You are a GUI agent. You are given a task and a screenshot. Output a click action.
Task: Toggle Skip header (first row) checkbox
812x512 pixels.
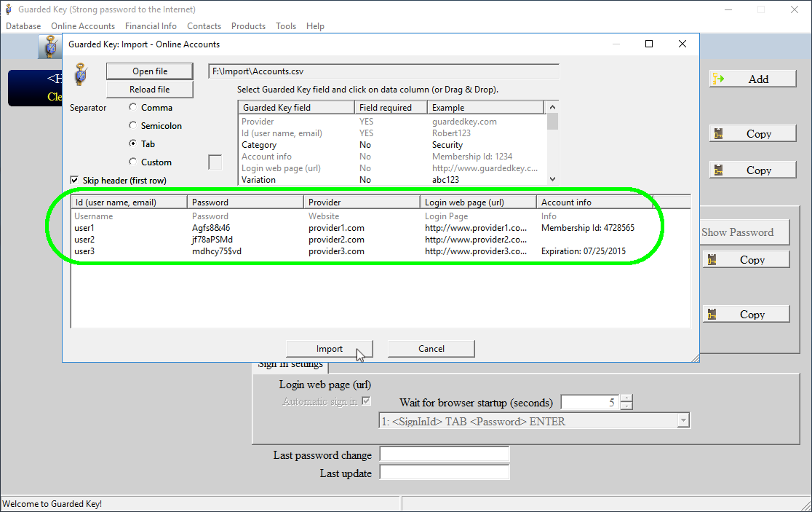(74, 180)
